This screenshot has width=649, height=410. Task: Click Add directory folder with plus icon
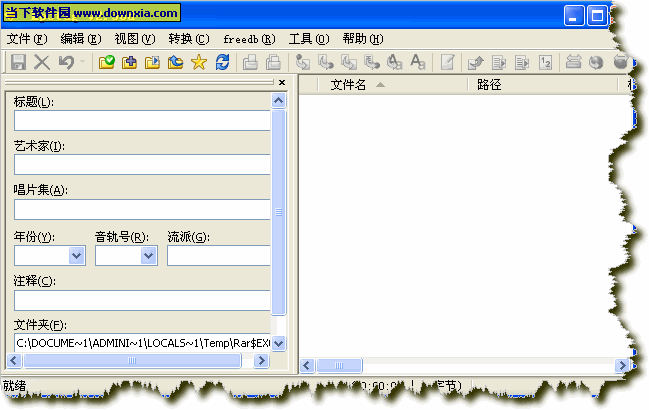pos(130,62)
